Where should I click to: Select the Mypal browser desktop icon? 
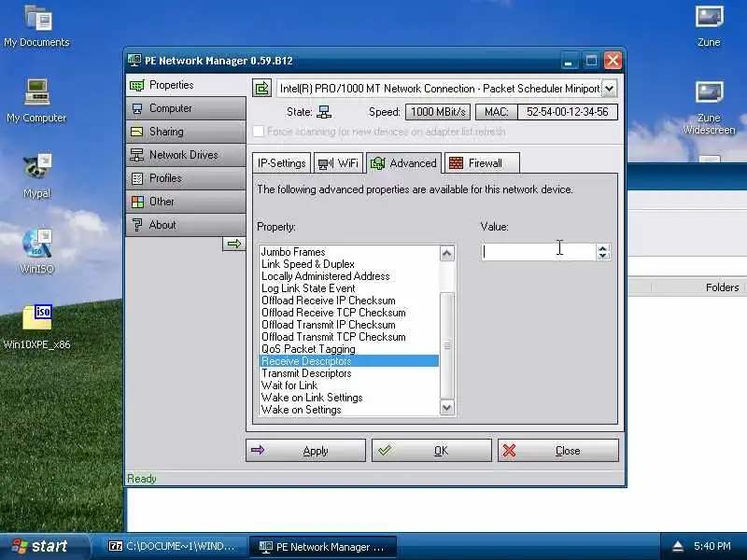36,176
